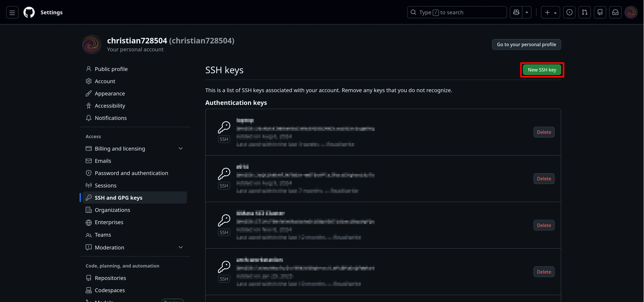Click the New SSH key button
The image size is (644, 302).
(x=542, y=70)
